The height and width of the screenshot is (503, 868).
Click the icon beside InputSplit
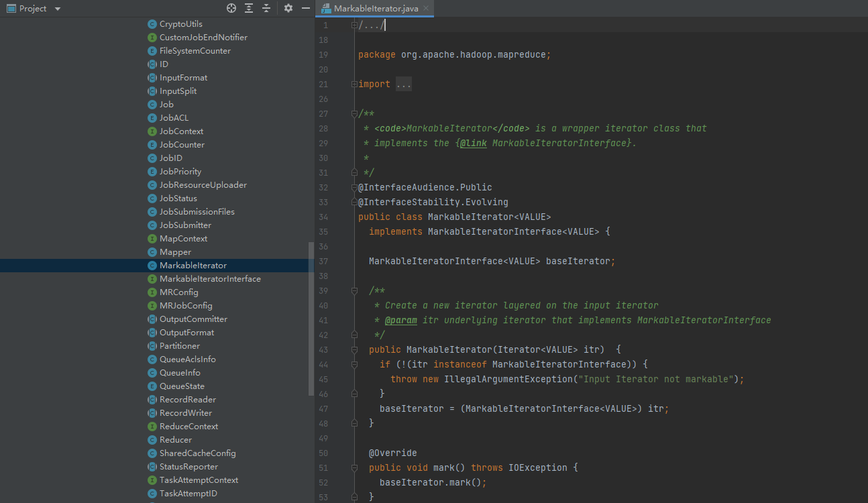(x=152, y=91)
